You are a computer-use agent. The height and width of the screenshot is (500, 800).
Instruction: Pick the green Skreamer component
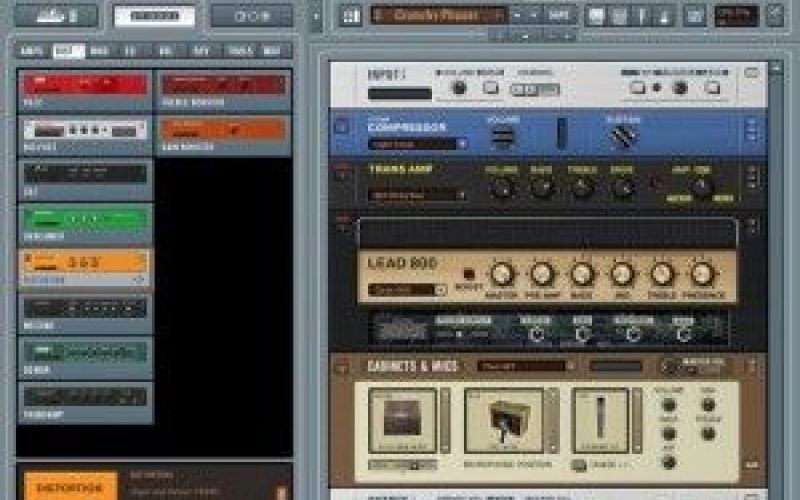[x=85, y=220]
